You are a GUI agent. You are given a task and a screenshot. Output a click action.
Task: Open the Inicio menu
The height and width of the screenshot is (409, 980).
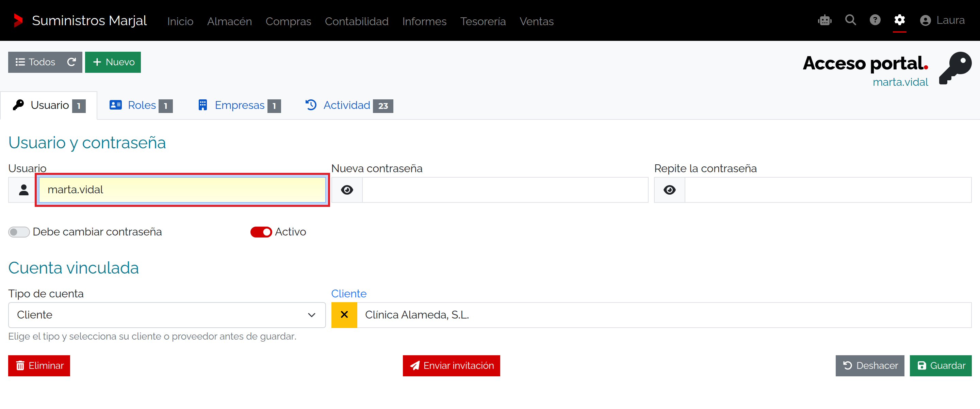pyautogui.click(x=180, y=21)
